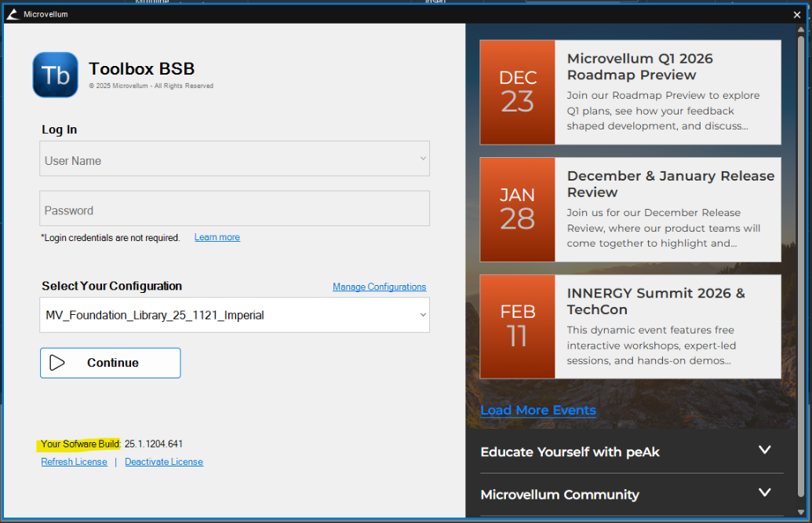This screenshot has width=812, height=523.
Task: Click the Microvellum logo in title bar
Action: pos(12,14)
